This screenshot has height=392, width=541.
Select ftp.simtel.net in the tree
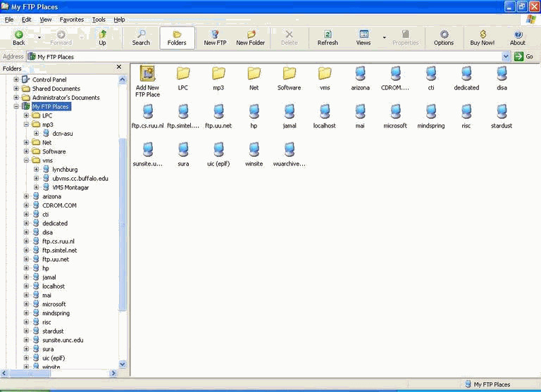pyautogui.click(x=59, y=251)
